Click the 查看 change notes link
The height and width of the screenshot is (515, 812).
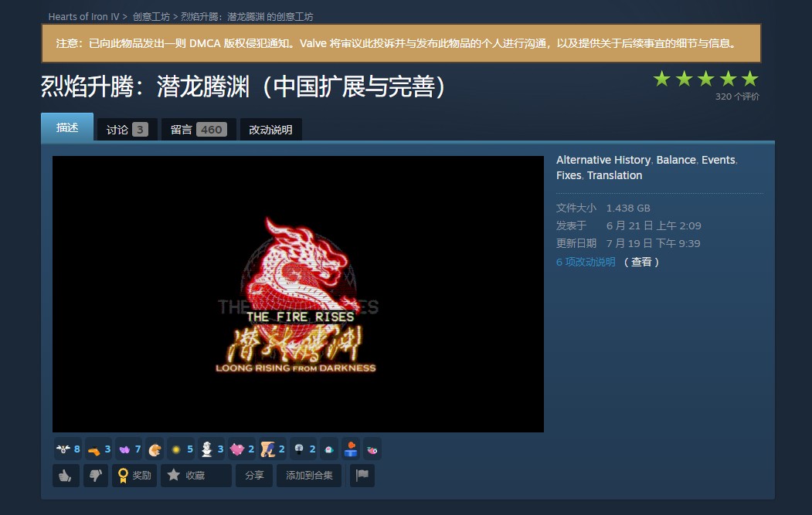[x=641, y=262]
